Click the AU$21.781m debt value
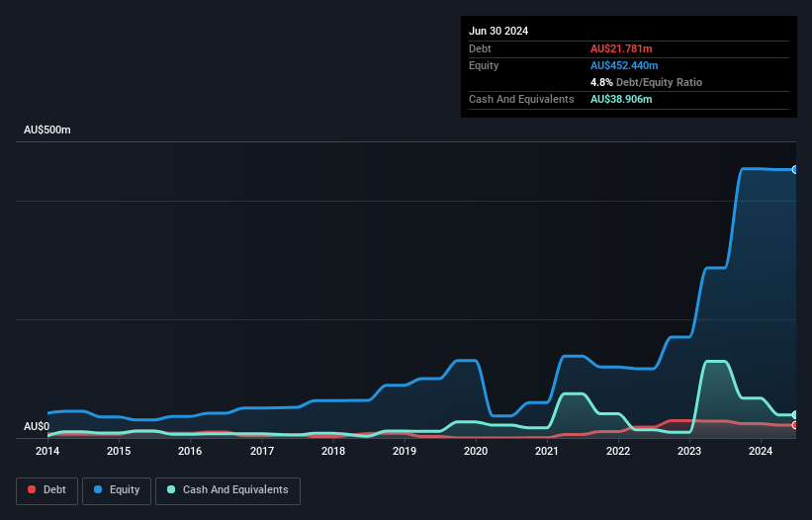 tap(621, 48)
